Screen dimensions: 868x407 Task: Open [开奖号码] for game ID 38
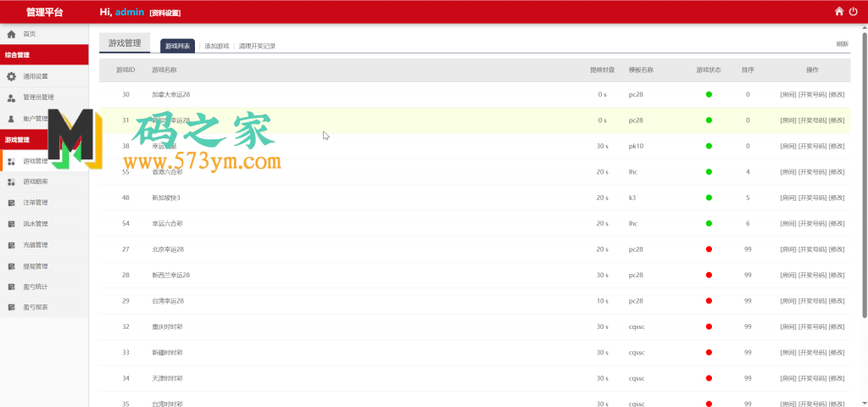click(812, 146)
